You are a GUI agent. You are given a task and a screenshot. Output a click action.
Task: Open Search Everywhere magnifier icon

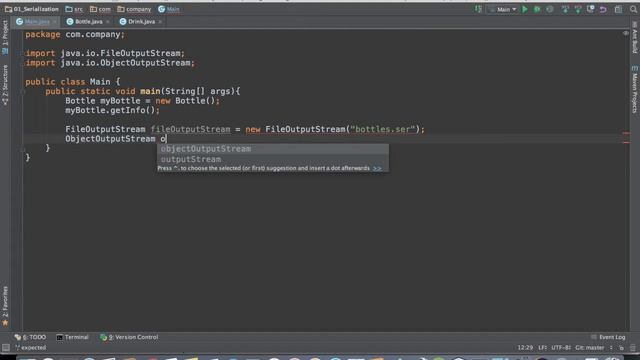pos(633,9)
